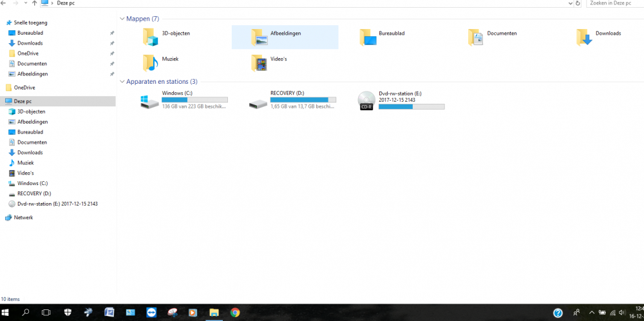Click the refresh button beside address bar
The height and width of the screenshot is (321, 644).
579,3
